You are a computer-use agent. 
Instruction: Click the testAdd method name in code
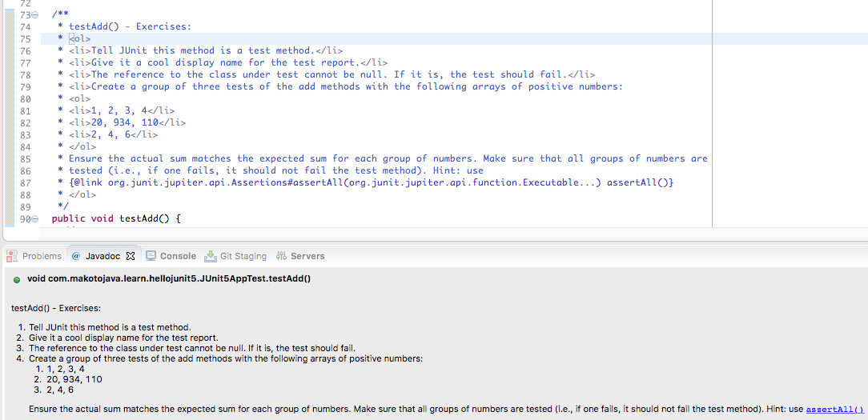pyautogui.click(x=142, y=218)
